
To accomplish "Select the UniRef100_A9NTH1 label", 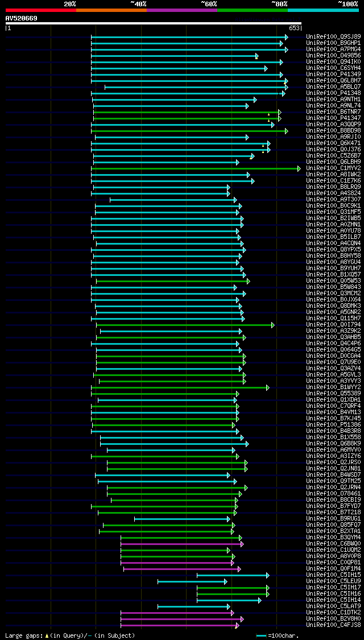I will pos(333,99).
